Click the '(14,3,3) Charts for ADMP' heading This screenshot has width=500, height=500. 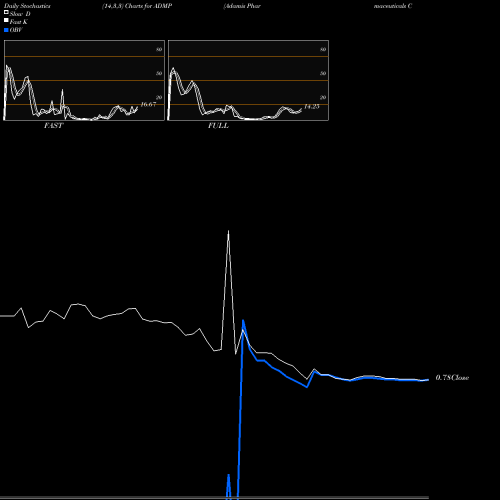point(137,6)
